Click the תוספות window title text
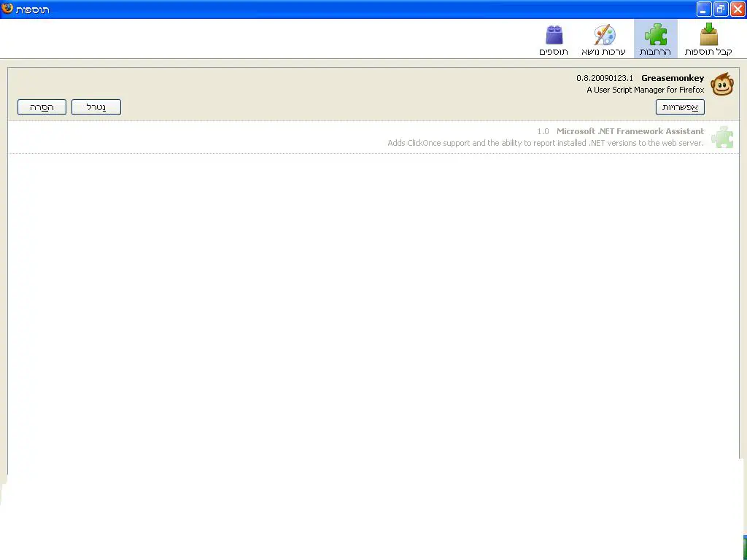 (x=33, y=9)
